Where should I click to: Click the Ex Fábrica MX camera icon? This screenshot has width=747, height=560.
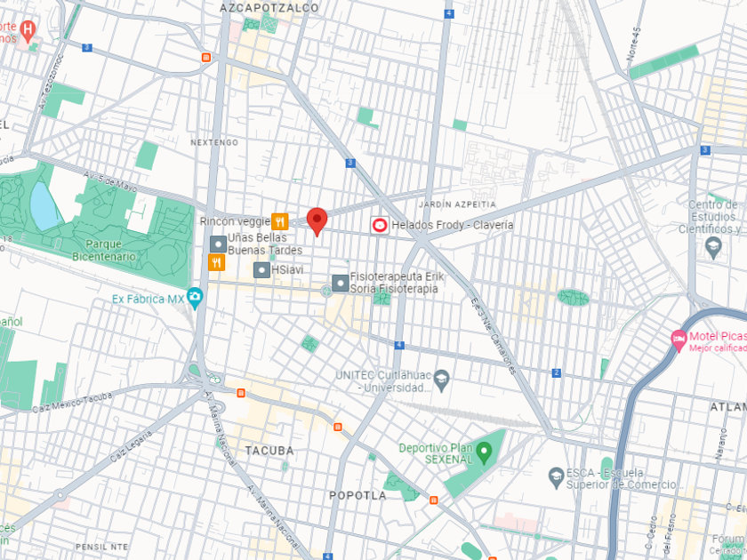pyautogui.click(x=195, y=298)
